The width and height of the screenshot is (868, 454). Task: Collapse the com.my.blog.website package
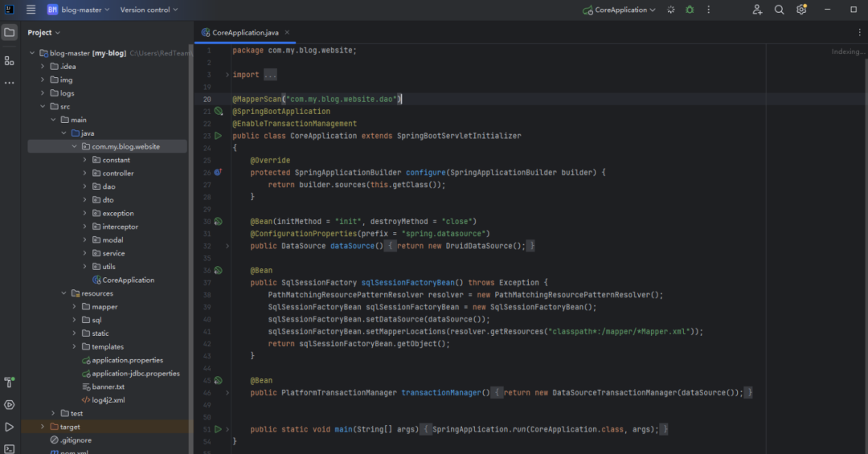[74, 147]
